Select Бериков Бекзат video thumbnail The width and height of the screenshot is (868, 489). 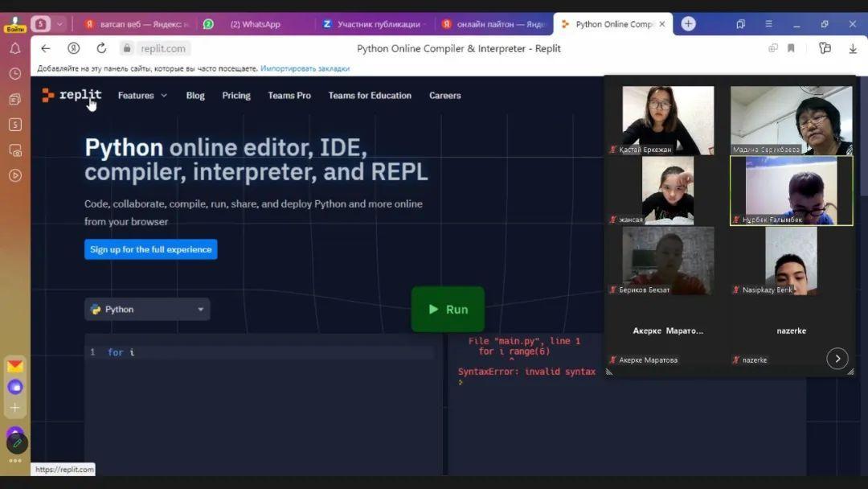click(x=668, y=261)
